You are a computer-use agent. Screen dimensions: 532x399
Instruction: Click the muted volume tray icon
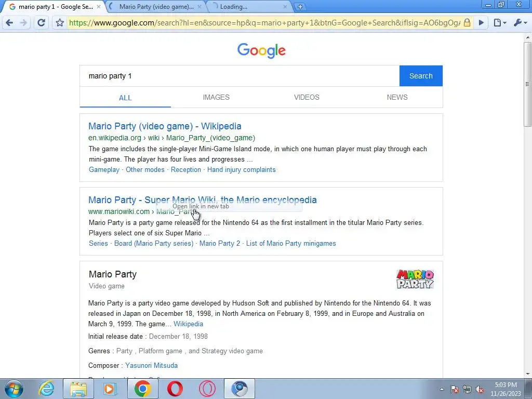pos(480,389)
